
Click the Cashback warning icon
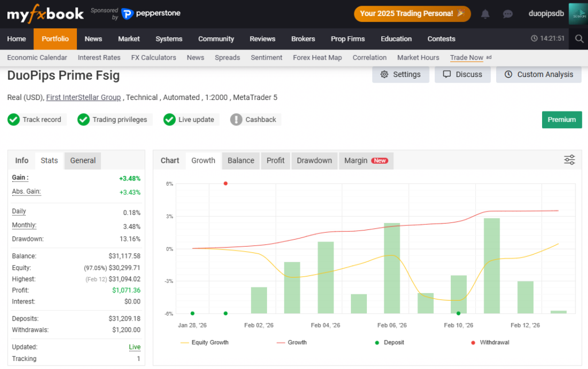[x=236, y=120]
